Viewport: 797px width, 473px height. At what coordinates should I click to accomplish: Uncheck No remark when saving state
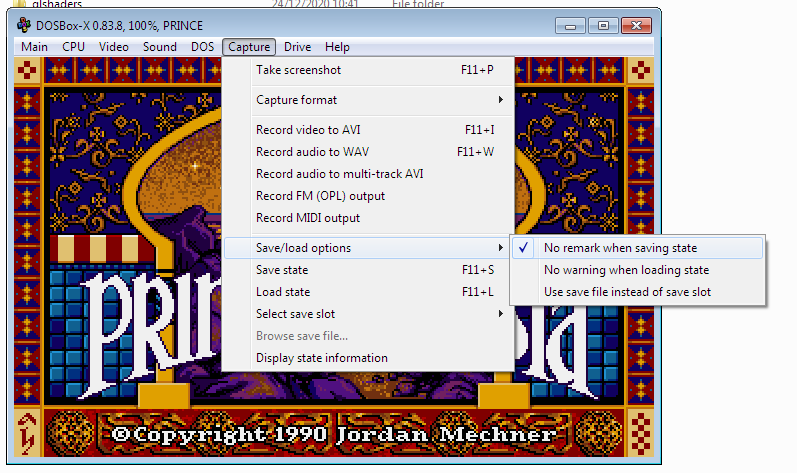637,248
